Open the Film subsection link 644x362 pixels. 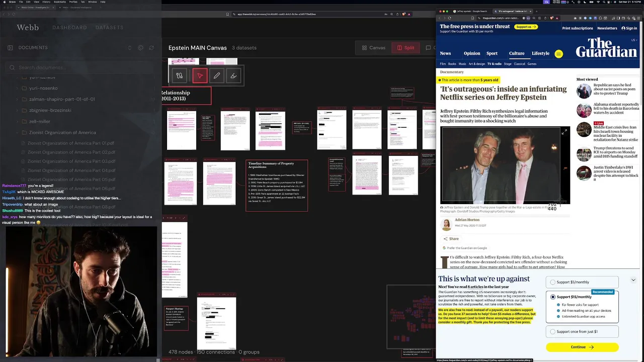pos(443,64)
